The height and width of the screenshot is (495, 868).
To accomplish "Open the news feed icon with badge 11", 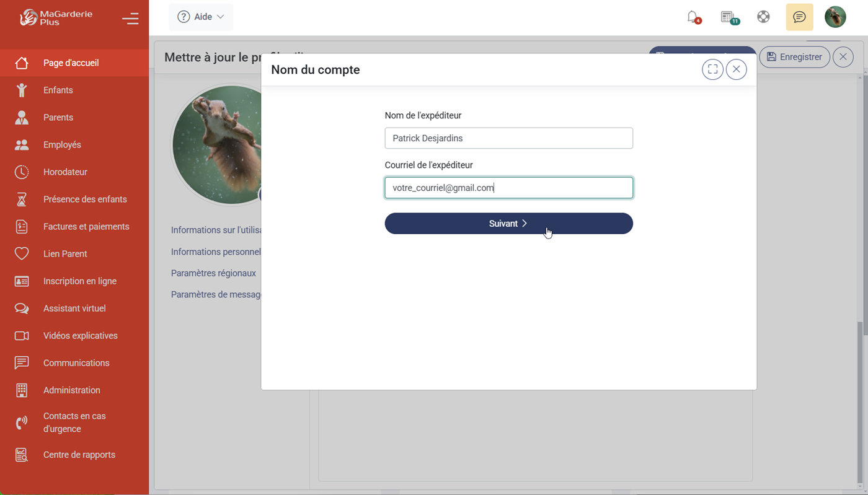I will [x=729, y=17].
